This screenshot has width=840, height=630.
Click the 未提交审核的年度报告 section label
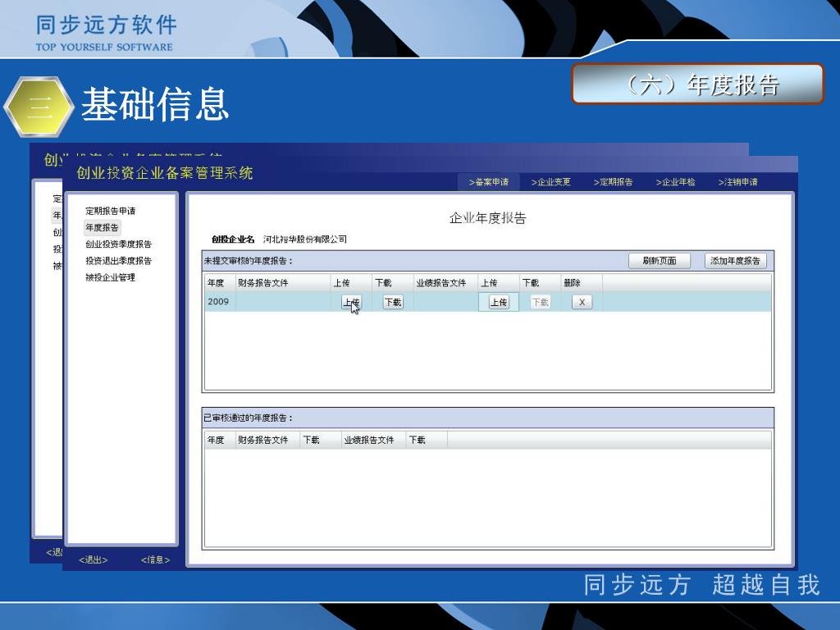click(x=248, y=262)
